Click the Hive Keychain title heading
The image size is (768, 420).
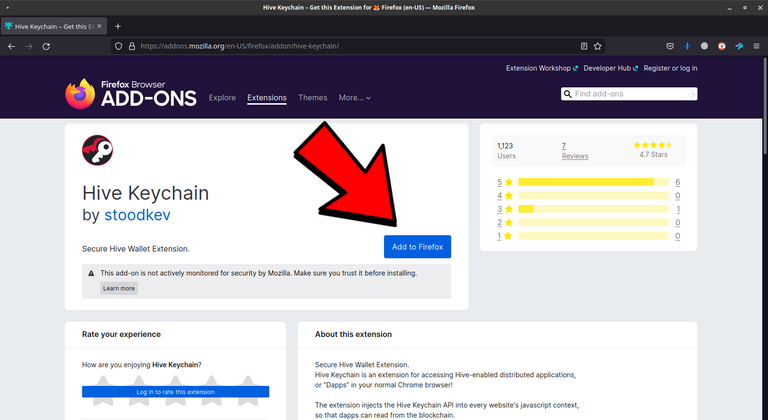coord(145,193)
